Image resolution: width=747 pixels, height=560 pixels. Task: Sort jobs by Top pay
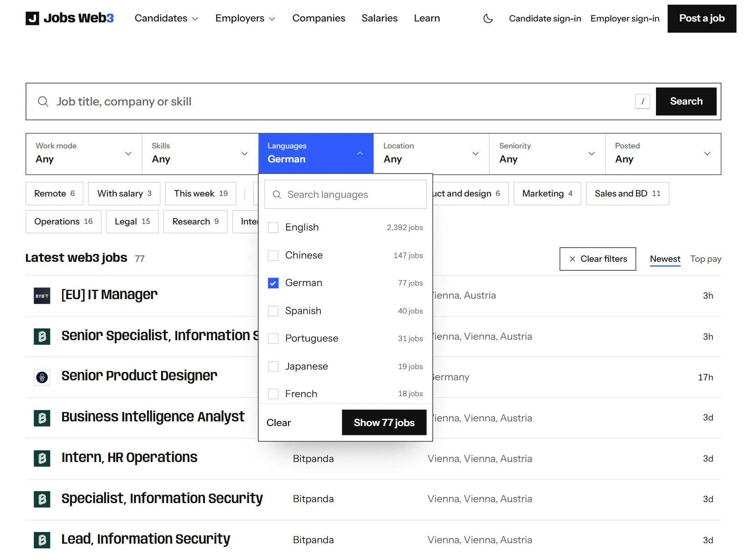click(705, 259)
